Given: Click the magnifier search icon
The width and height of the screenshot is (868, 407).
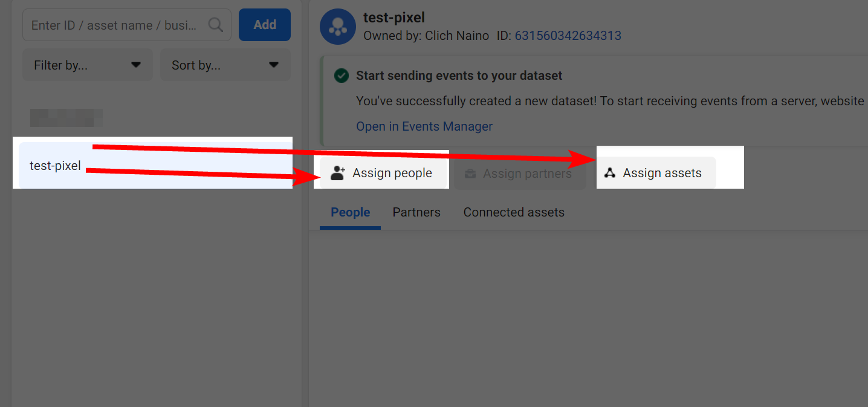Looking at the screenshot, I should (215, 25).
